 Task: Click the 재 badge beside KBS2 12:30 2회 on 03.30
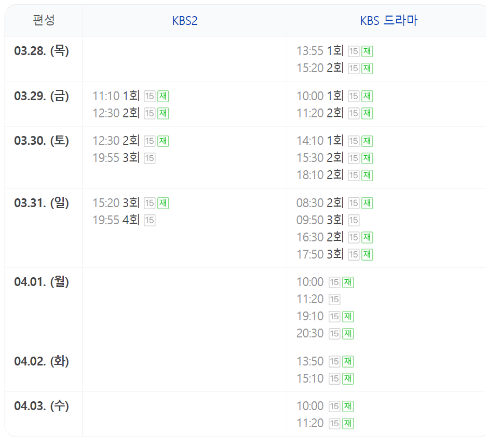[x=164, y=141]
